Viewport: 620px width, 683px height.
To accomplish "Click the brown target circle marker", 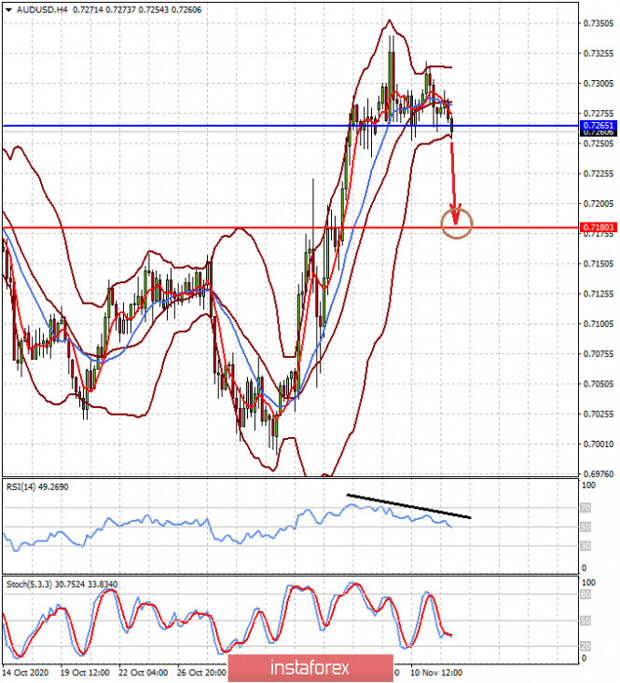I will (x=457, y=223).
